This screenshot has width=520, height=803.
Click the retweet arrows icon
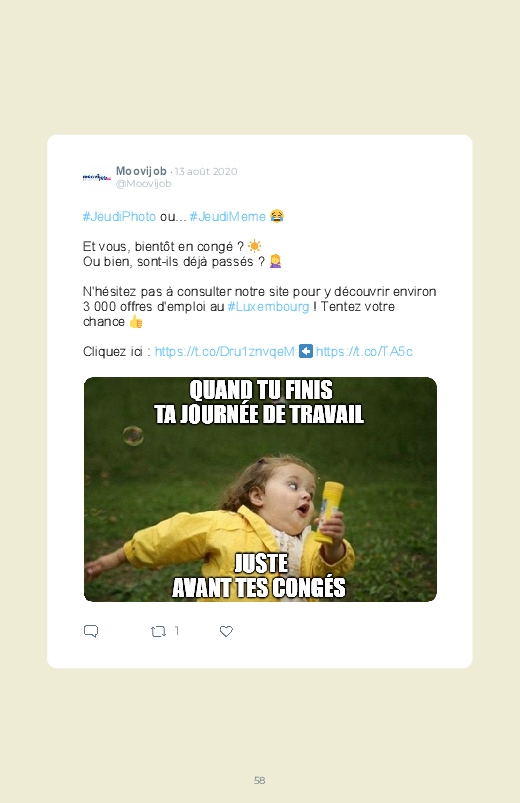click(158, 631)
